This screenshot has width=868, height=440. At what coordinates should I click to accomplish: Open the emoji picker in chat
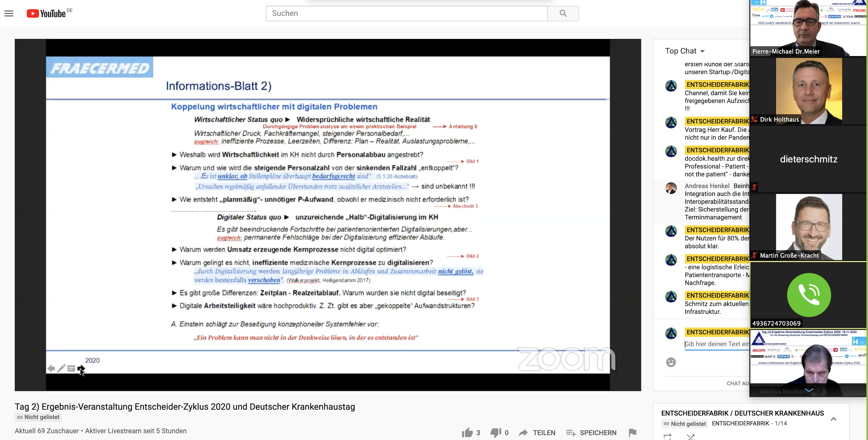[x=671, y=362]
